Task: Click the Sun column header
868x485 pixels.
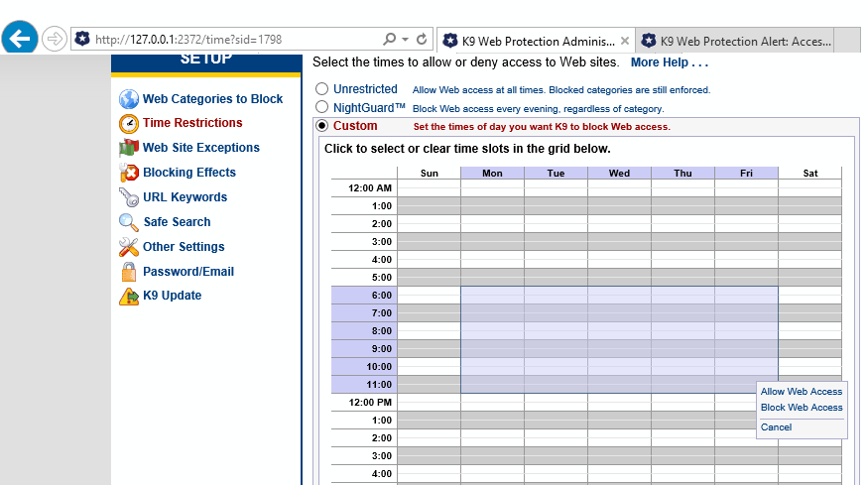Action: (429, 174)
